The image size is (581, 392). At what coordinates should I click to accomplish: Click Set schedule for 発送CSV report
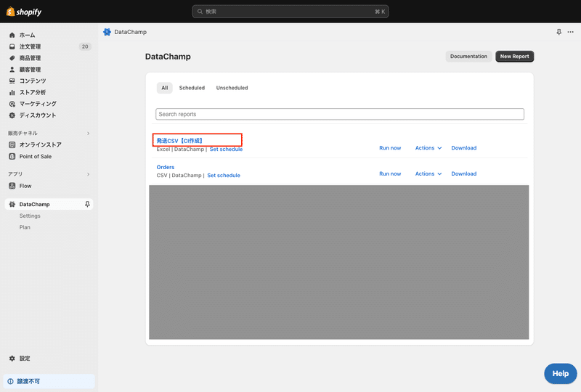pos(226,150)
